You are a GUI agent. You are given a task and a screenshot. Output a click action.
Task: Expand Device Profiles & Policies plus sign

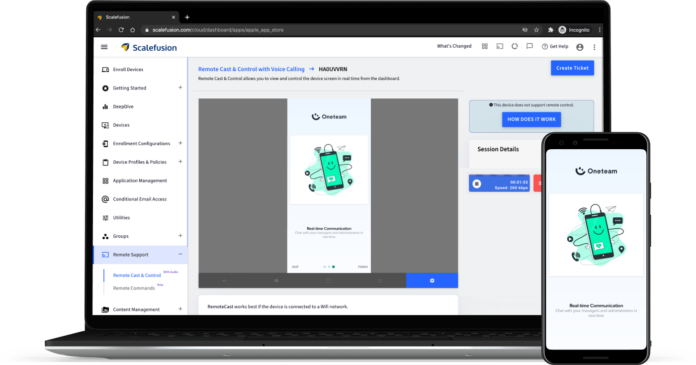coord(180,162)
